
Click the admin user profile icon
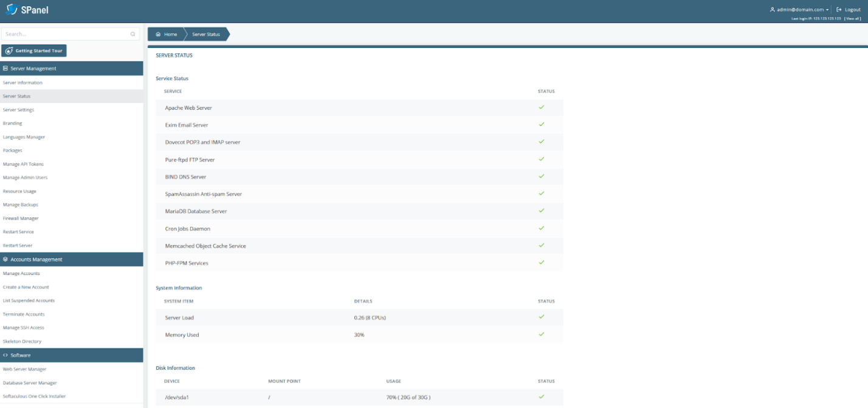771,9
